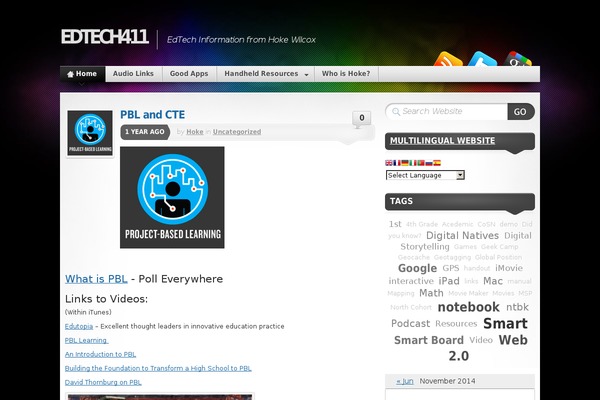Screen dimensions: 600x400
Task: Expand the Handheld Resources submenu arrow
Action: coord(306,75)
